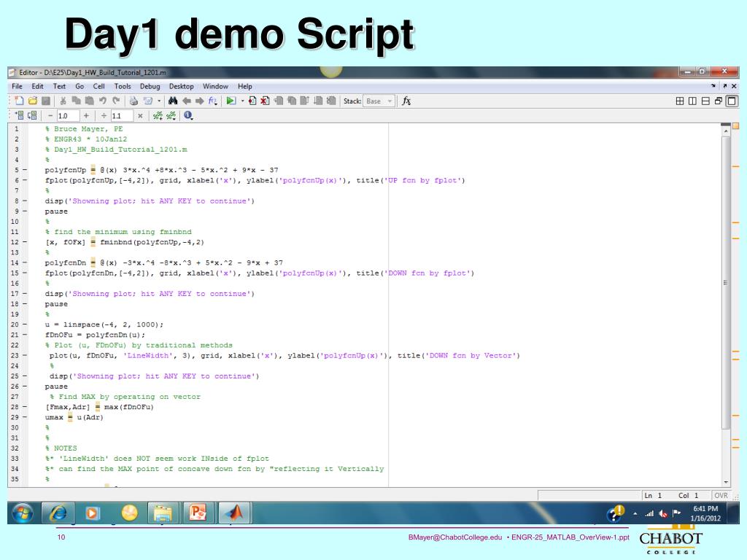Screen dimensions: 747x560
Task: Run the script with green play button
Action: [x=230, y=101]
